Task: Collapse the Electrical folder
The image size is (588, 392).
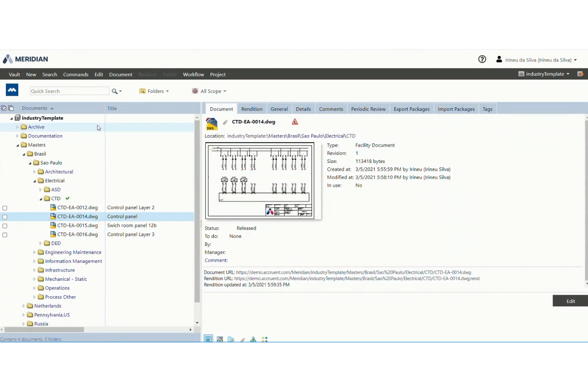Action: point(35,181)
